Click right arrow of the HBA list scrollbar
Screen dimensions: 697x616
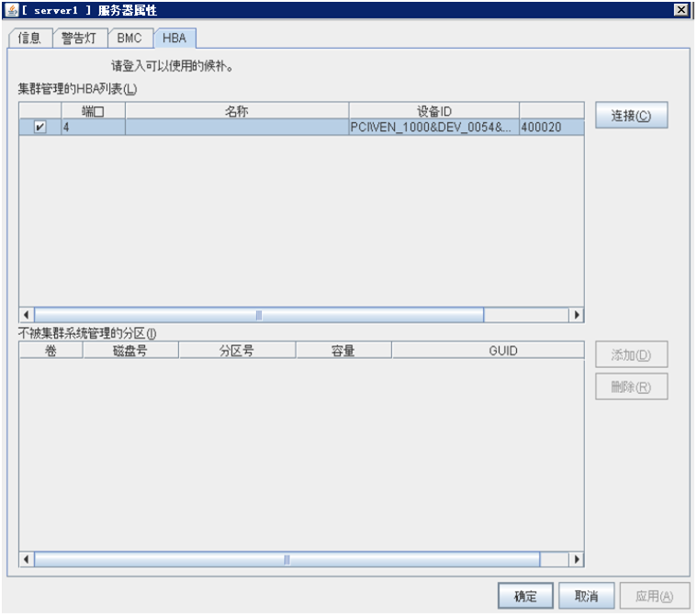(577, 315)
